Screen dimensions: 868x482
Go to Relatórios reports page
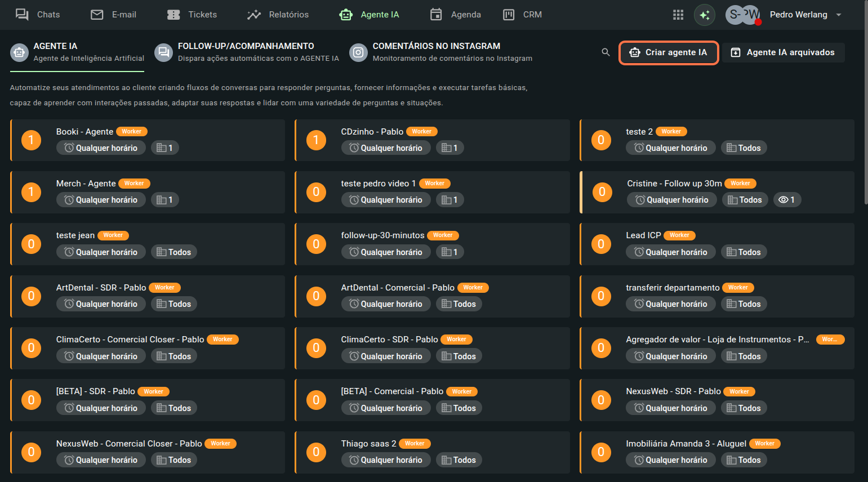278,15
